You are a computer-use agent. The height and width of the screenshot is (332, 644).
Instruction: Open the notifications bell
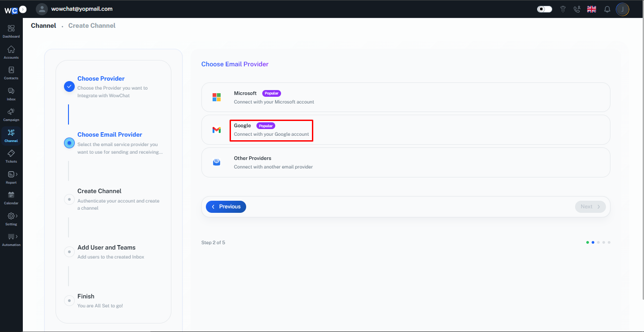607,9
